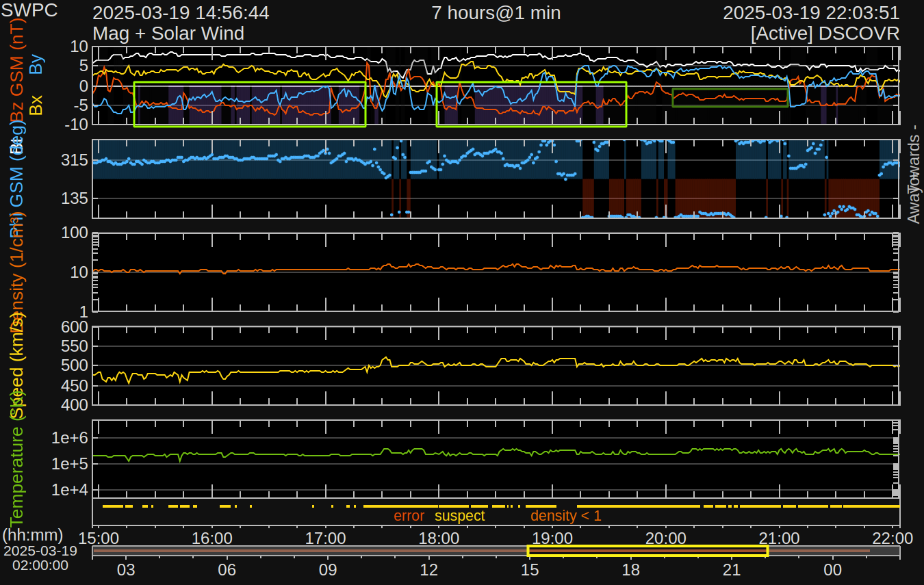The height and width of the screenshot is (585, 924).
Task: Click the 'Bx' yellow legend label
Action: (36, 104)
